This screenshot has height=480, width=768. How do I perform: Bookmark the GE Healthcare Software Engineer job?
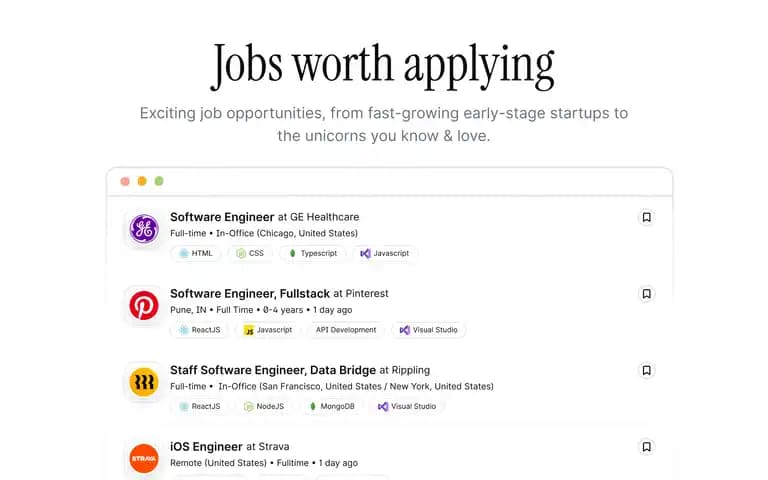point(647,217)
